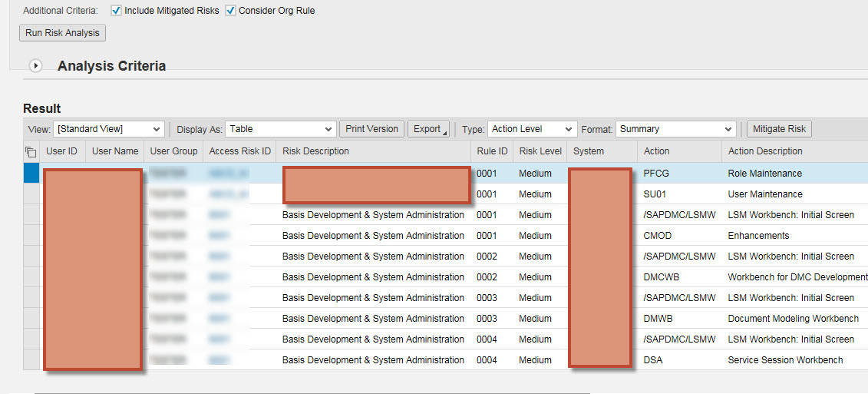Click Workbench for DMC Development cell
Viewport: 868px width, 394px height.
[795, 277]
